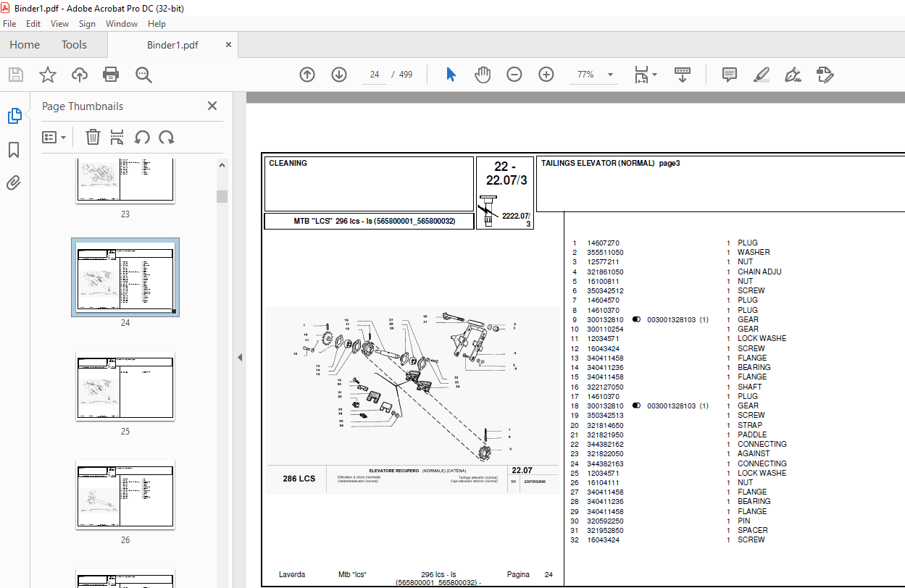Click the 286 LCS diagram label
This screenshot has height=588, width=905.
[x=299, y=479]
